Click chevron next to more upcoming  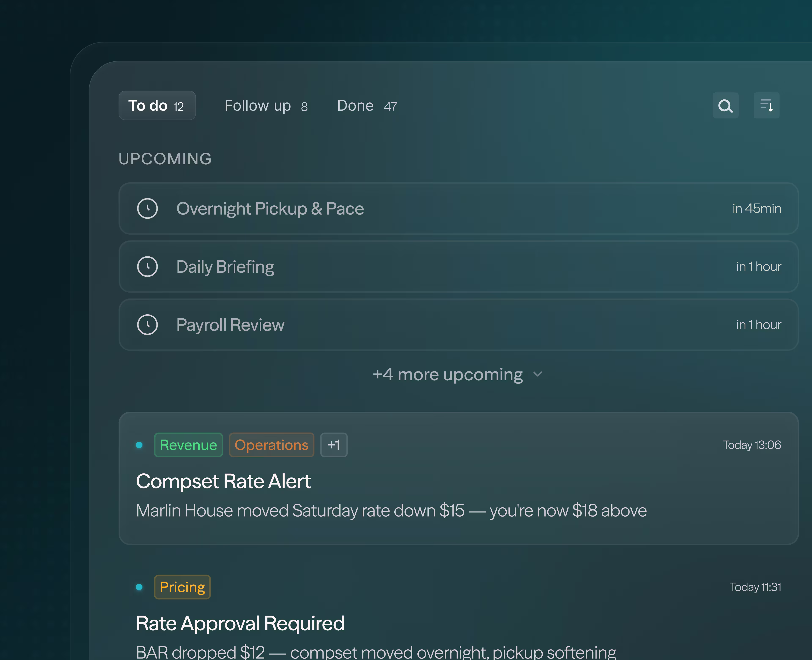click(538, 374)
